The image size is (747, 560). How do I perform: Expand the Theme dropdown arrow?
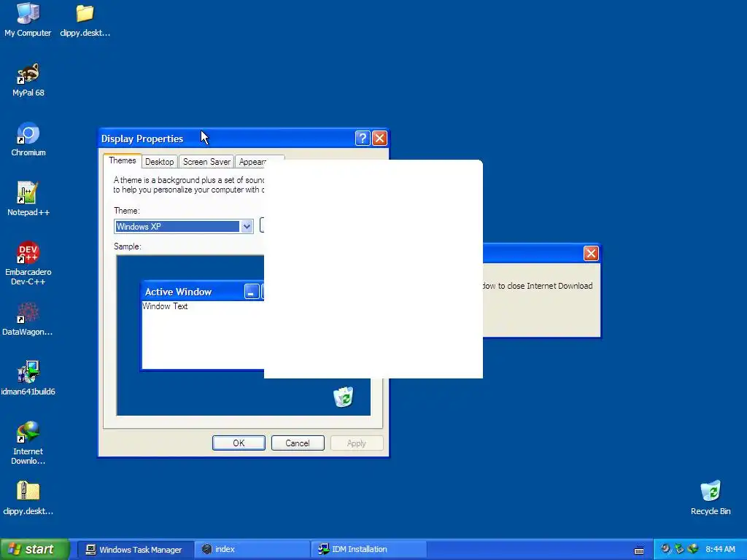[247, 227]
